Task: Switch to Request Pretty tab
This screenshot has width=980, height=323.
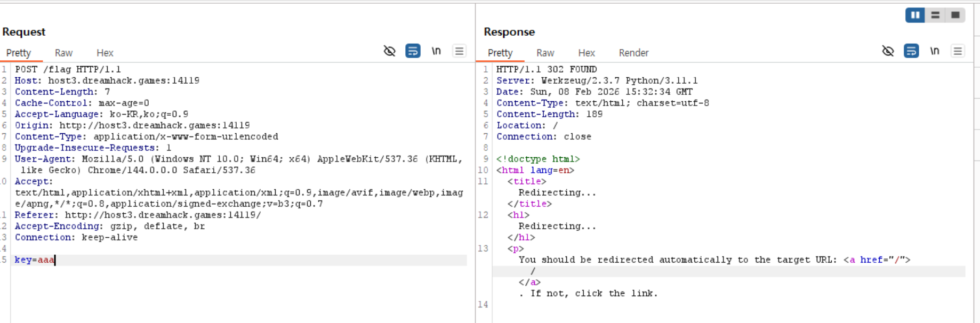Action: coord(19,53)
